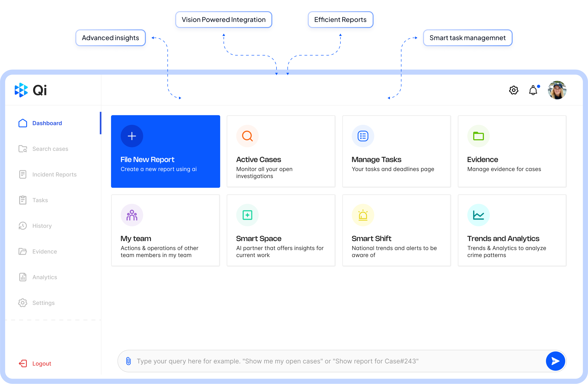Select Search cases in sidebar
The image size is (588, 384).
coord(50,149)
